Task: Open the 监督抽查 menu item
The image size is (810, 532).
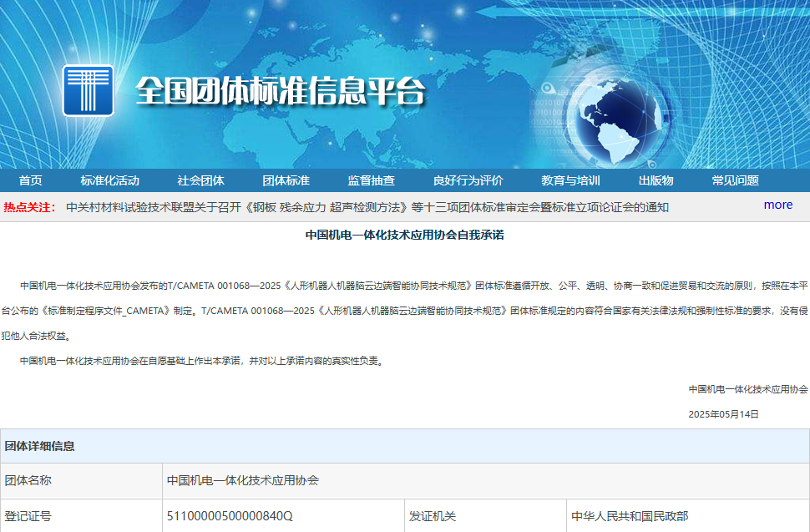Action: click(371, 180)
